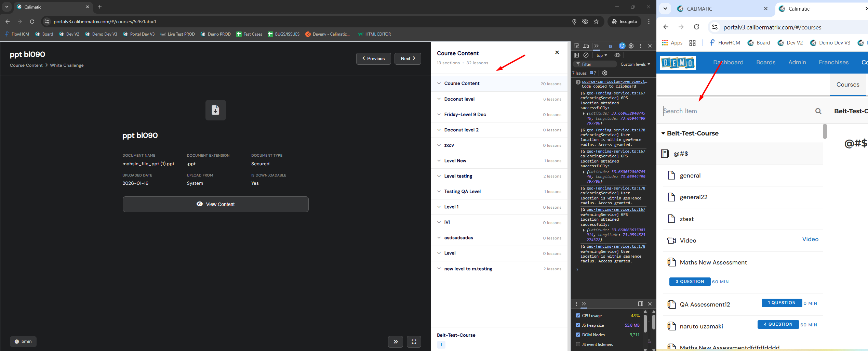Screen dimensions: 868x351
Task: Go to the Next lesson
Action: [x=408, y=58]
